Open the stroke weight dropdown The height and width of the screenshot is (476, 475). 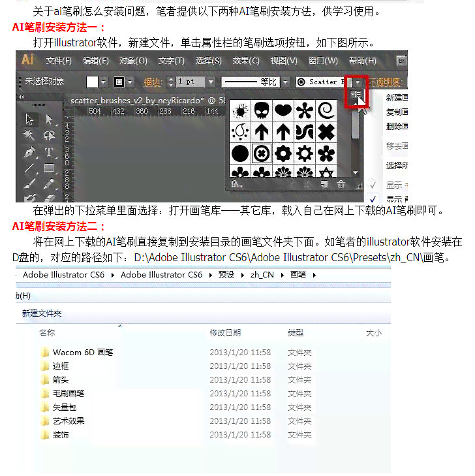tap(211, 82)
